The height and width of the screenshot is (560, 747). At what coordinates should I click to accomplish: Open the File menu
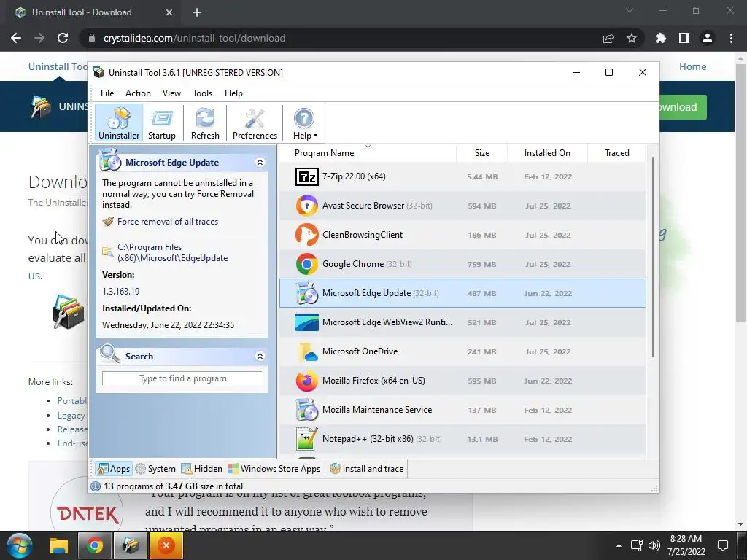(x=107, y=93)
